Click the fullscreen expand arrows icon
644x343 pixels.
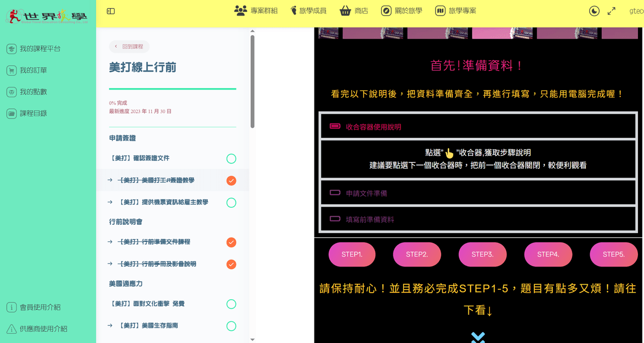611,11
